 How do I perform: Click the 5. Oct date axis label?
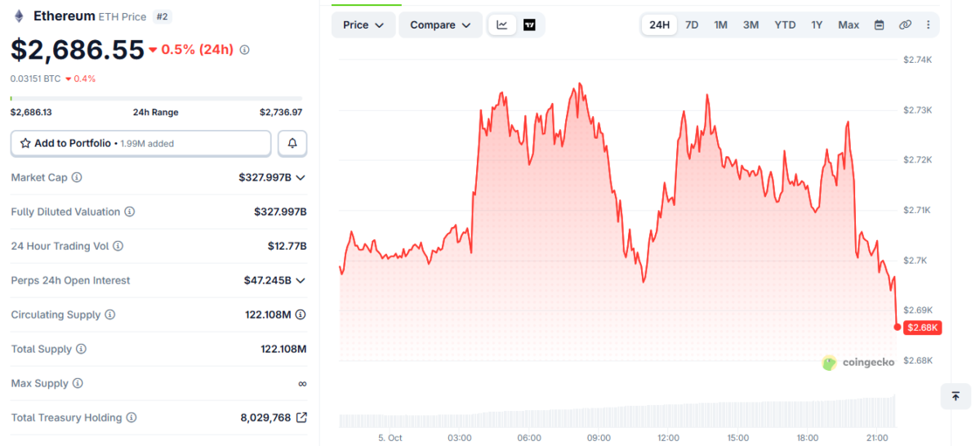390,438
